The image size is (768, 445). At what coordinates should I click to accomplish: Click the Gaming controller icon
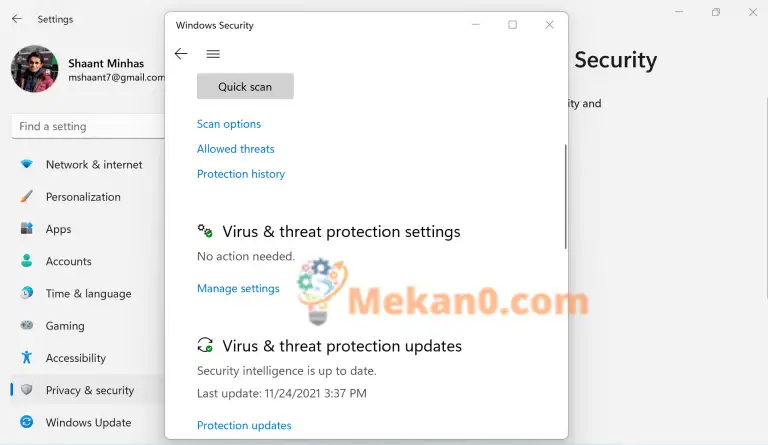point(26,325)
